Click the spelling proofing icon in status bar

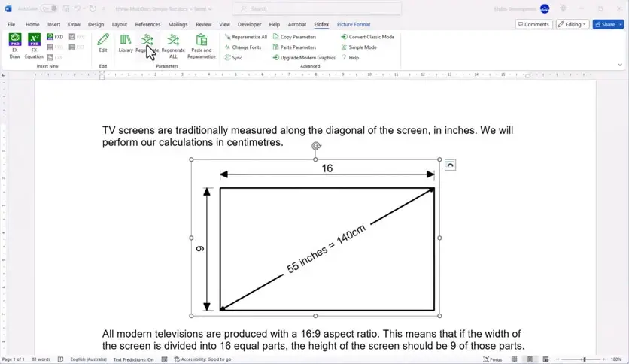click(x=61, y=359)
